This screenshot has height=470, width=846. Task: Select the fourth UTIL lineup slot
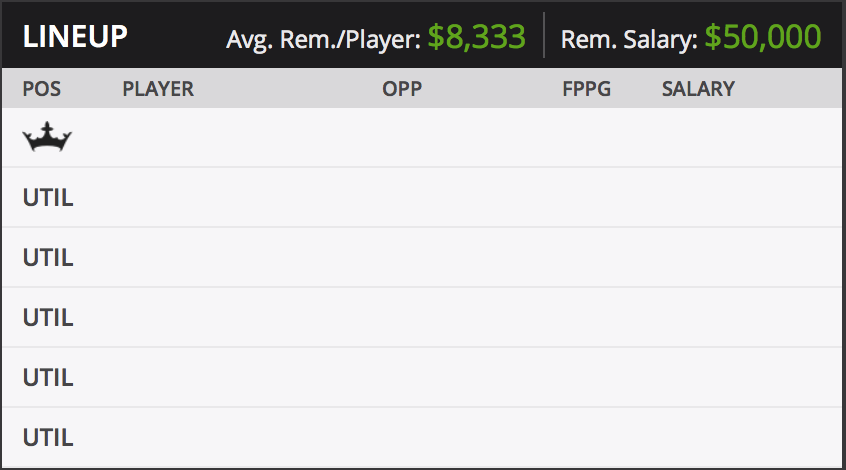click(422, 377)
